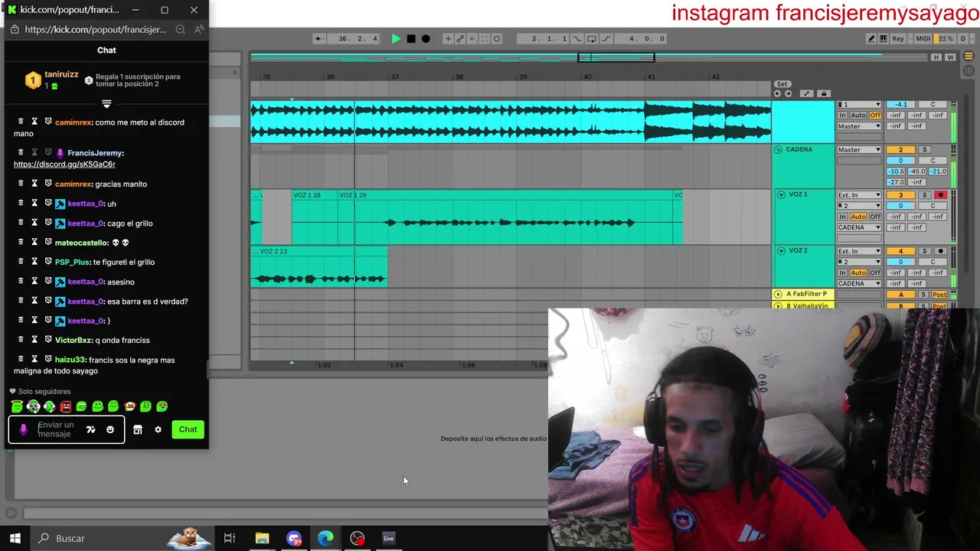Set VOZ 2 monitor to Off
The width and height of the screenshot is (980, 551).
point(875,272)
